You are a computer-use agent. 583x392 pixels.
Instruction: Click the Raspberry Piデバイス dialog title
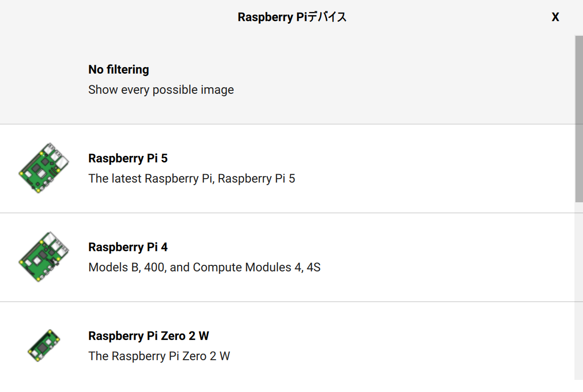click(x=291, y=17)
